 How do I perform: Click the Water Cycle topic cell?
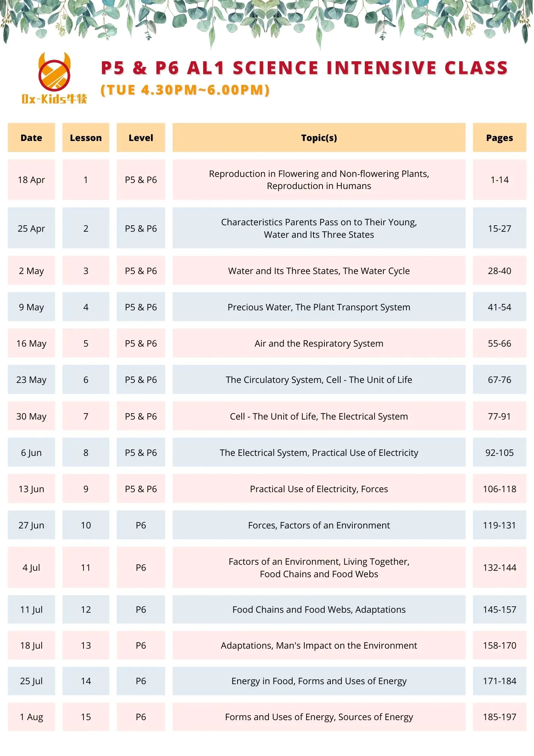click(319, 271)
